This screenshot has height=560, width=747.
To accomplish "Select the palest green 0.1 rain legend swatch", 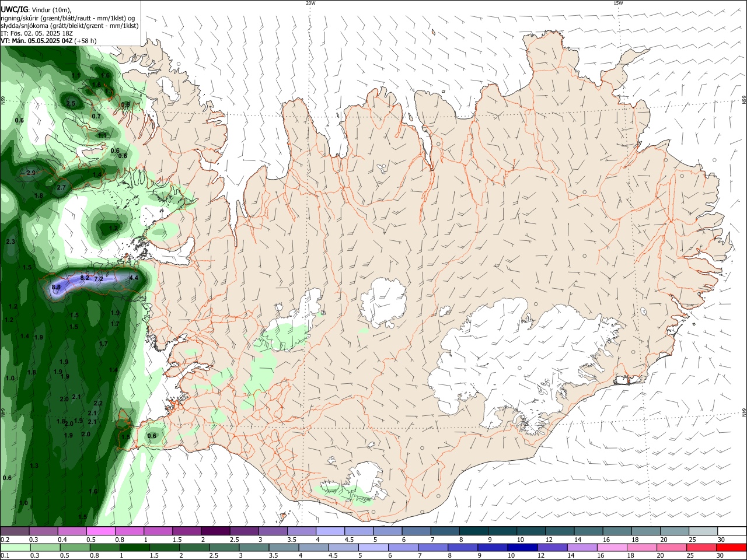I will [15, 547].
